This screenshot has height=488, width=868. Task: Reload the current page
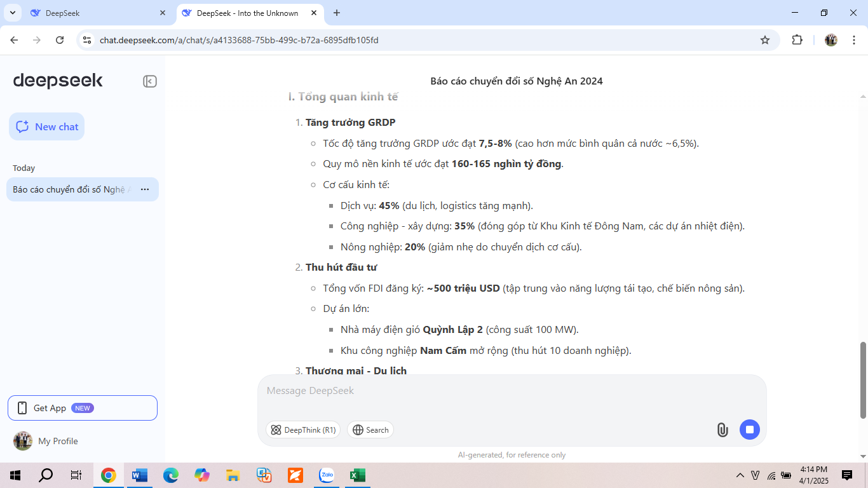[60, 40]
